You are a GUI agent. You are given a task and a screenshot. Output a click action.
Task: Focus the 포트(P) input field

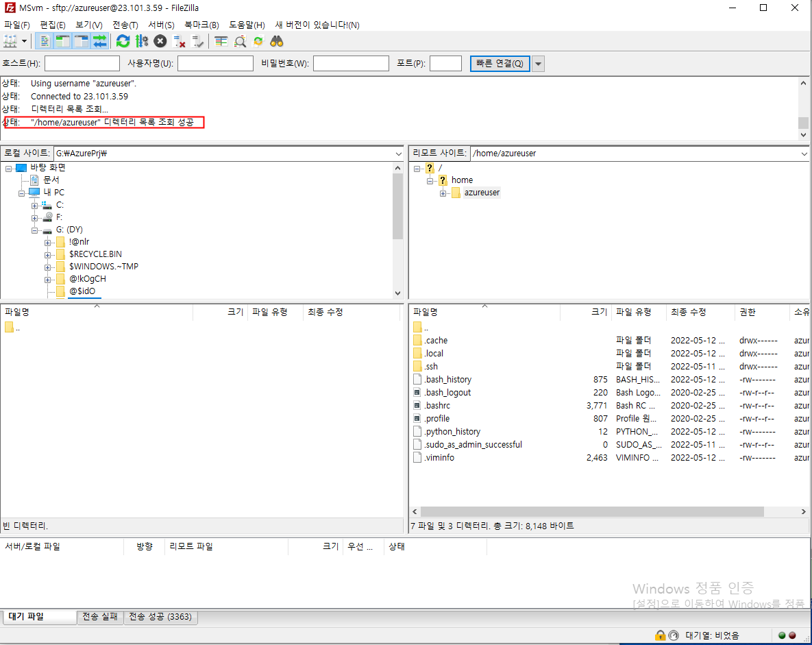point(445,63)
